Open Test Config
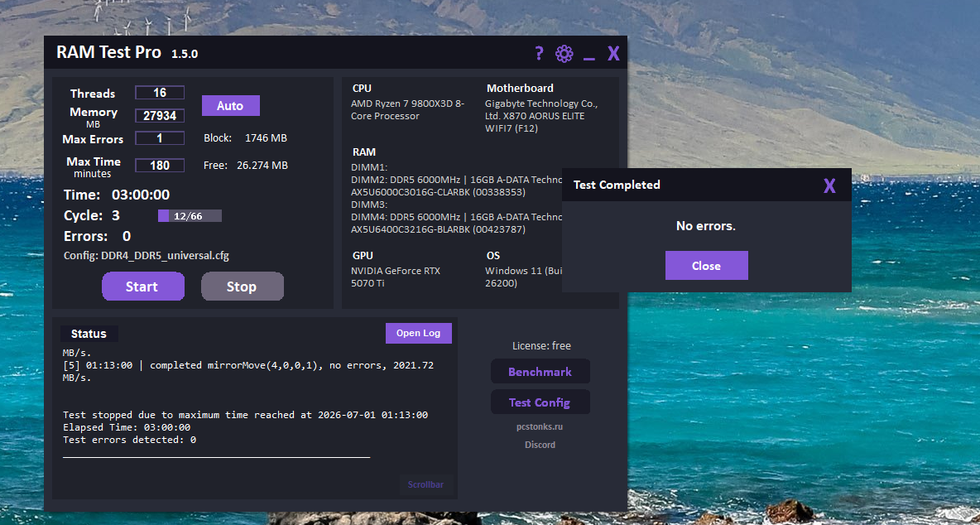980x525 pixels. (540, 402)
